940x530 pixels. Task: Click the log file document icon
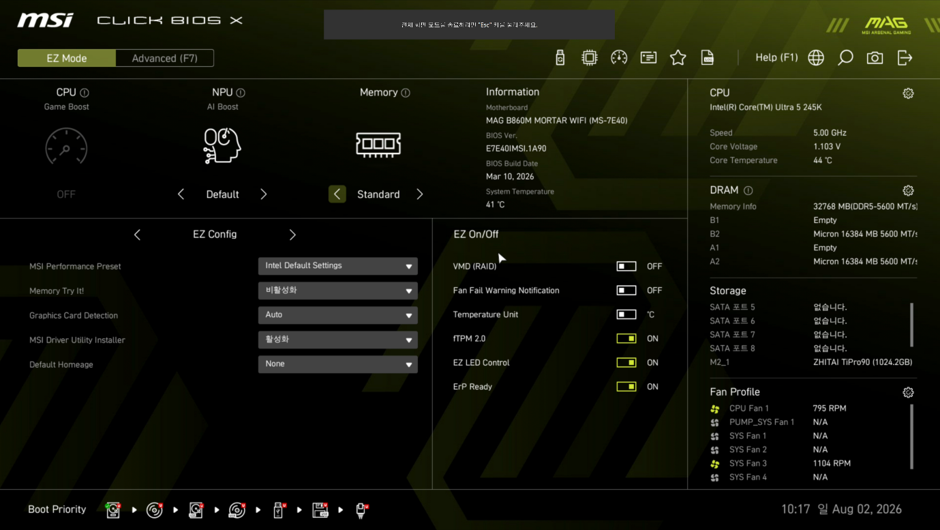click(x=707, y=58)
